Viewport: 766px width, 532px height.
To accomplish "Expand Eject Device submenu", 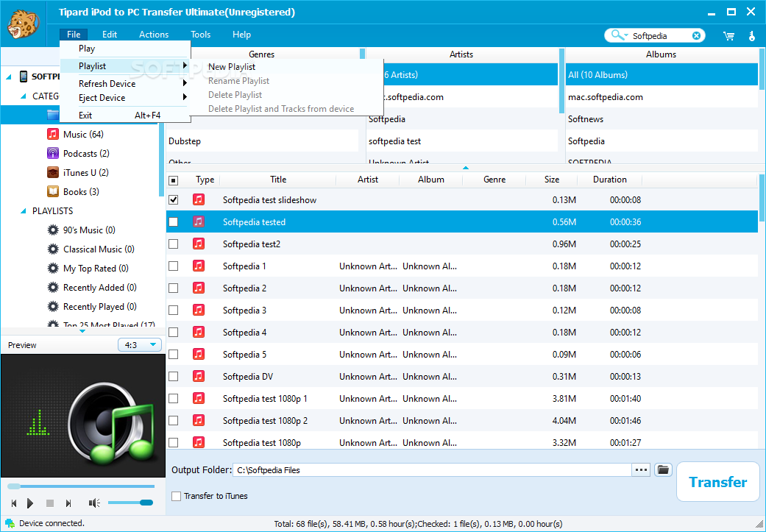I will pos(185,97).
